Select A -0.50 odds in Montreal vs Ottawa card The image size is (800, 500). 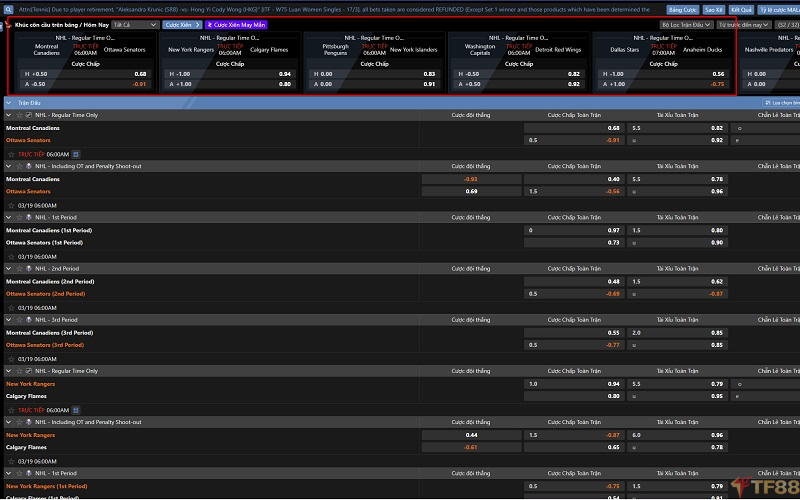86,84
